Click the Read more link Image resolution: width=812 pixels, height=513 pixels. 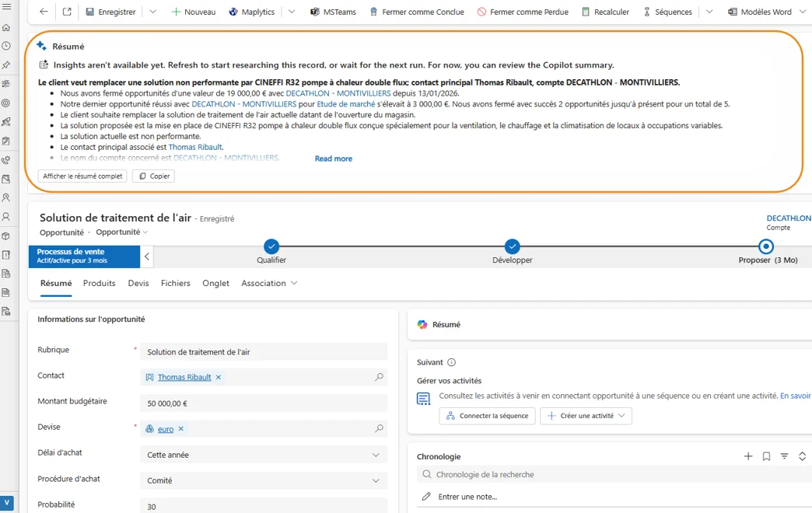coord(334,159)
